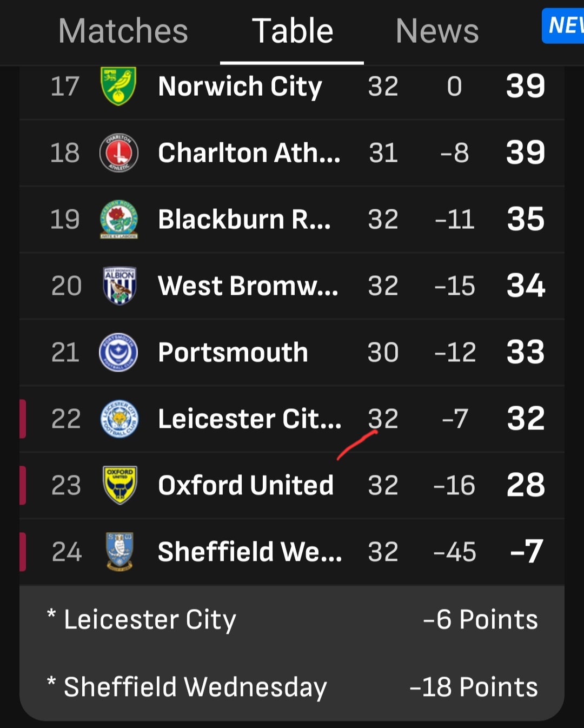Viewport: 584px width, 728px height.
Task: Tap the Portsmouth club crest
Action: pyautogui.click(x=119, y=352)
